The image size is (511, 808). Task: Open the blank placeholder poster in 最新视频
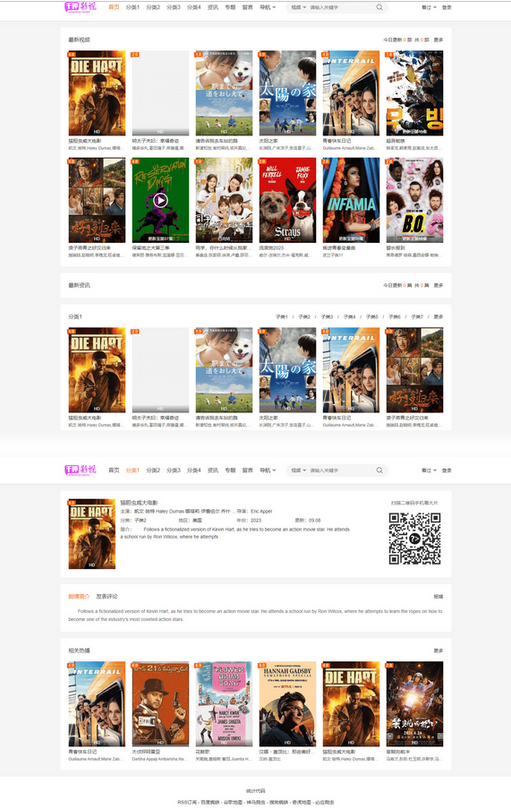tap(160, 93)
